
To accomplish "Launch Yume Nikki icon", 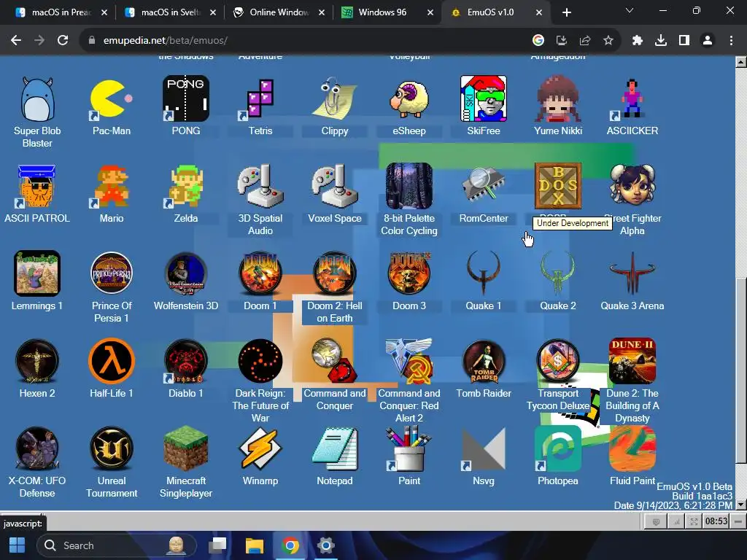I will click(558, 98).
